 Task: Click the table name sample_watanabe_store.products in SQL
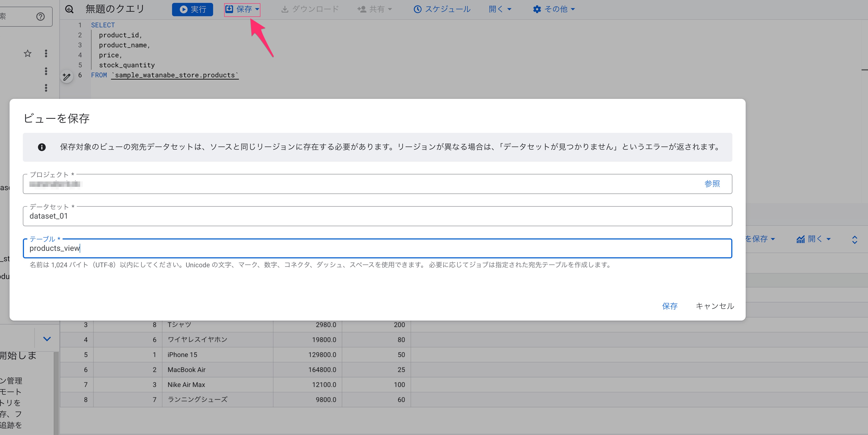(175, 75)
